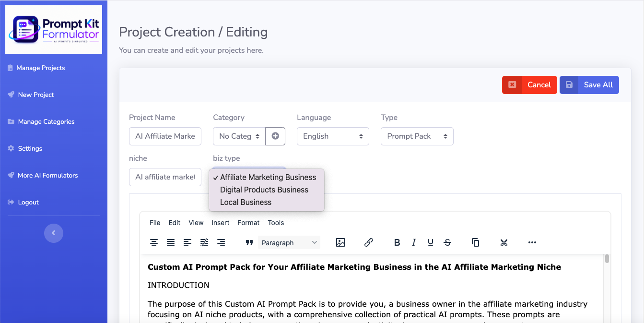Insert an image using picture icon

pyautogui.click(x=340, y=242)
